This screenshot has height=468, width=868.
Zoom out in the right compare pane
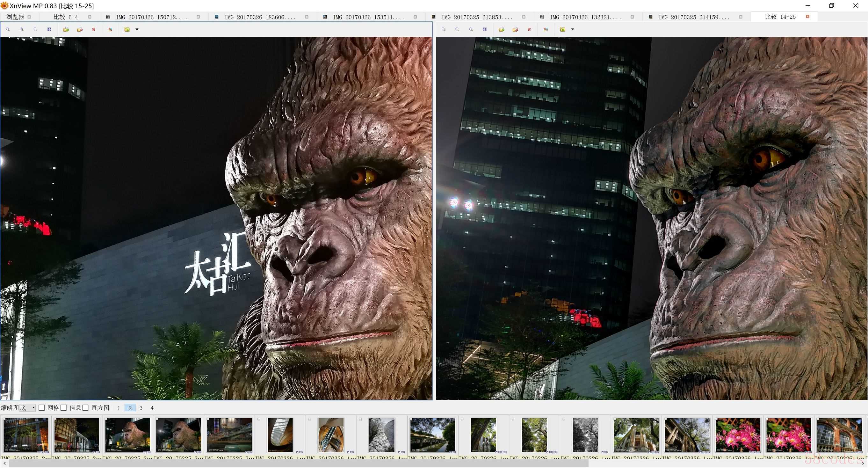point(444,30)
